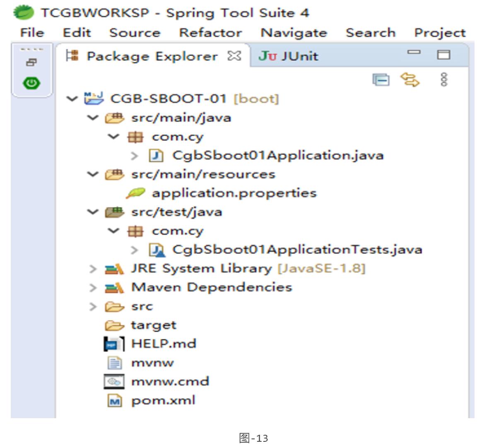Image resolution: width=482 pixels, height=448 pixels.
Task: Select JRE System Library [JavaSE-1.8] label
Action: [x=248, y=269]
